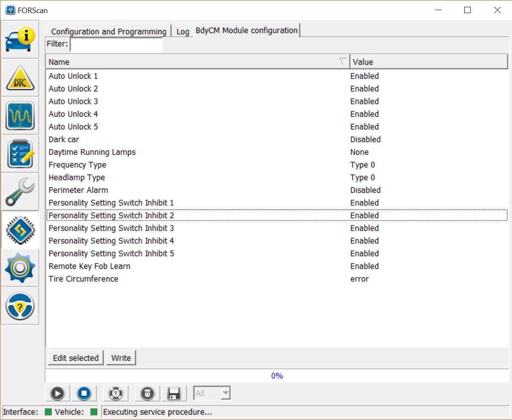Select BdyCM Module configuration tab
512x420 pixels.
(247, 30)
